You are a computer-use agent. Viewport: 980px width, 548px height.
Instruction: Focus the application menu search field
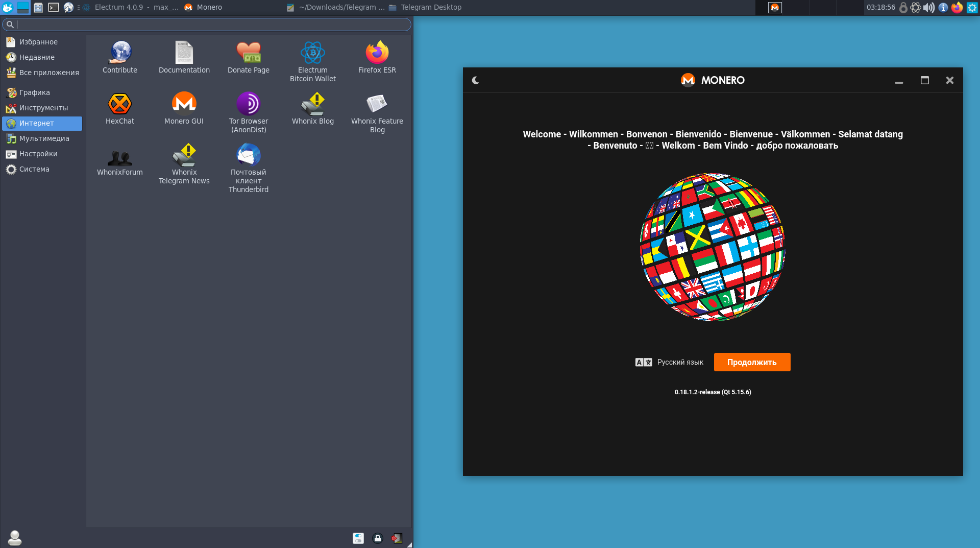[207, 24]
